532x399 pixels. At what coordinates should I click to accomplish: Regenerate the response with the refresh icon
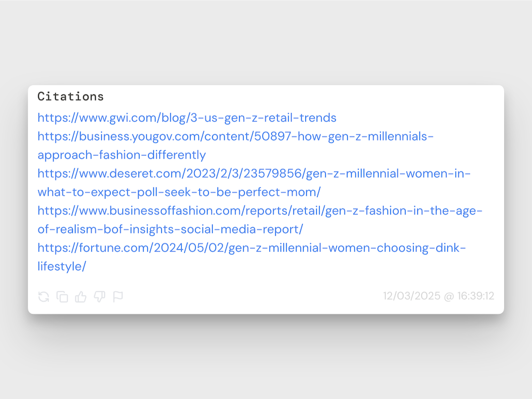[x=44, y=297]
